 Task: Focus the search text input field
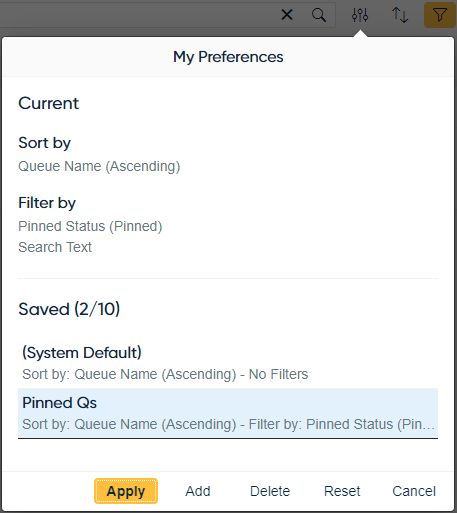(137, 15)
